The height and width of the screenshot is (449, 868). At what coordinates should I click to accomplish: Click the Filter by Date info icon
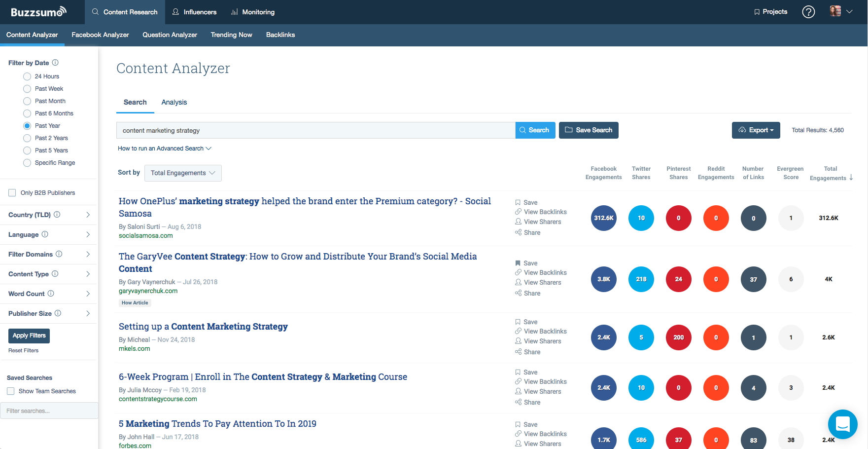(x=55, y=63)
